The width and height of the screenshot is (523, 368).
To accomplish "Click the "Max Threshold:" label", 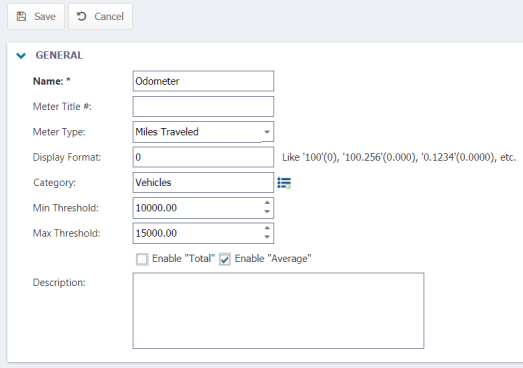I will [x=66, y=233].
